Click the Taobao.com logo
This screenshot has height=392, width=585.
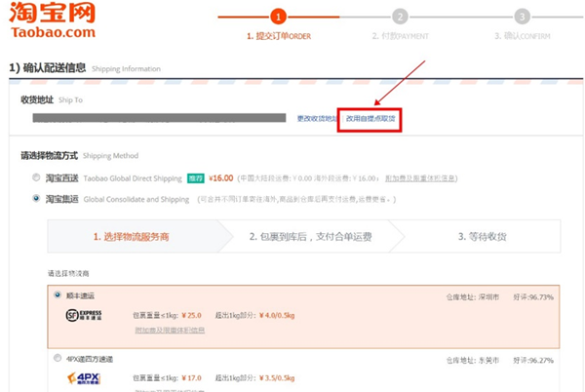click(53, 20)
